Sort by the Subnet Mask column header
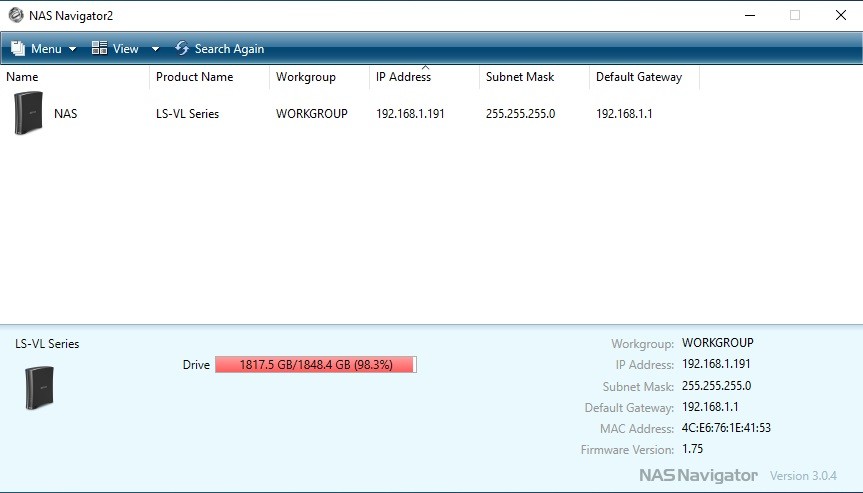 tap(534, 77)
